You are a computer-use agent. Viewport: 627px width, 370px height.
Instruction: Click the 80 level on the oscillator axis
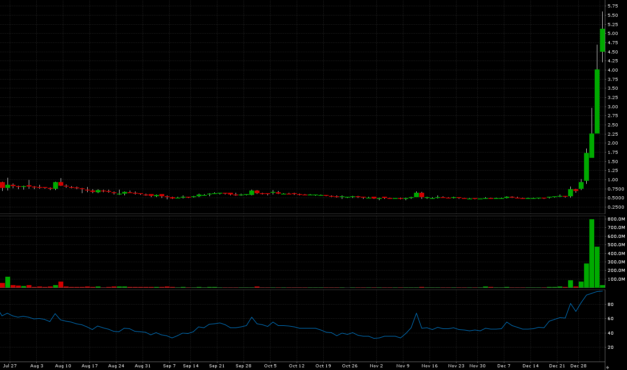(611, 305)
